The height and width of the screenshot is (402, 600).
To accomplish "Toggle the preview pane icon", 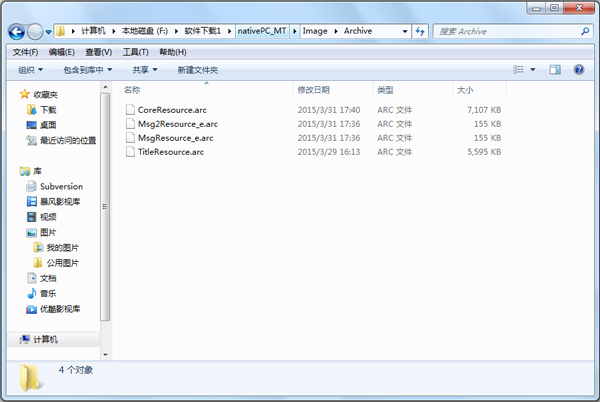I will coord(554,70).
